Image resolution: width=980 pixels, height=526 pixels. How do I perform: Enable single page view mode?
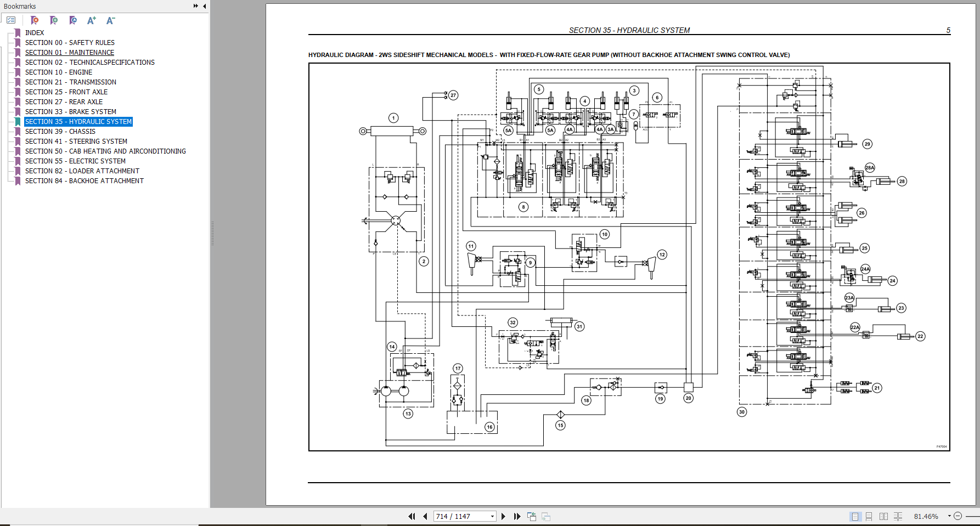[855, 516]
